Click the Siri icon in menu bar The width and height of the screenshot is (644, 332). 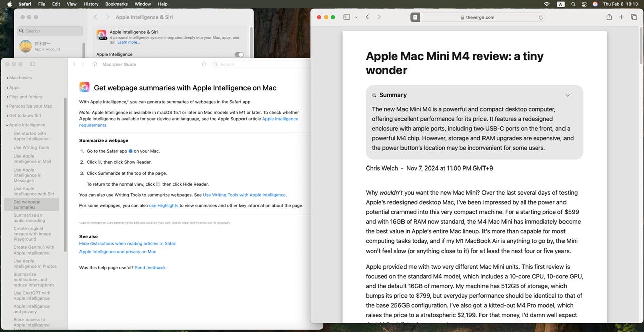pyautogui.click(x=595, y=4)
